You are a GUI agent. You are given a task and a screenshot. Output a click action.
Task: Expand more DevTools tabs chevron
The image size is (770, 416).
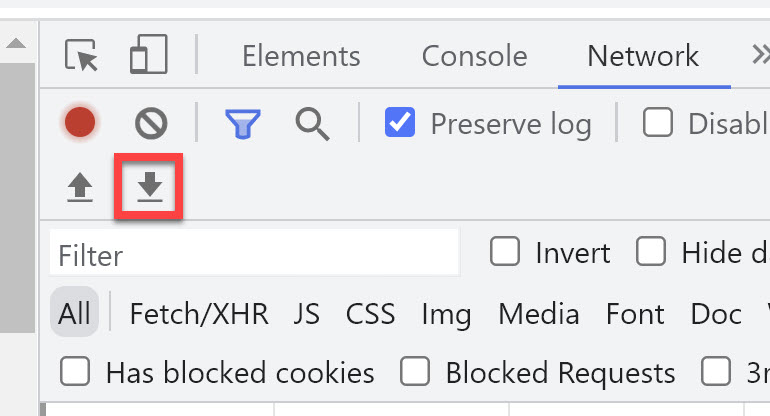tap(759, 55)
